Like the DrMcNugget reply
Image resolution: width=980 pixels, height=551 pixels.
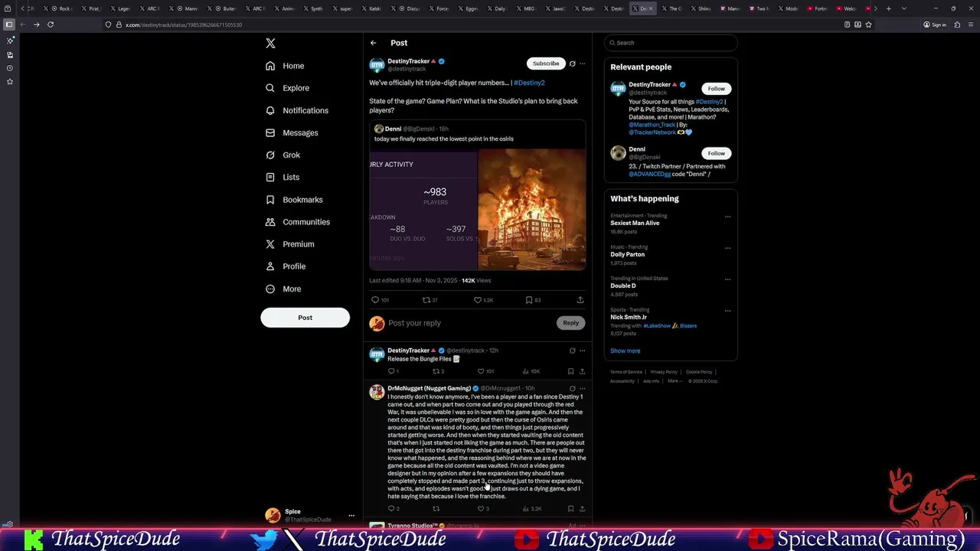tap(482, 509)
